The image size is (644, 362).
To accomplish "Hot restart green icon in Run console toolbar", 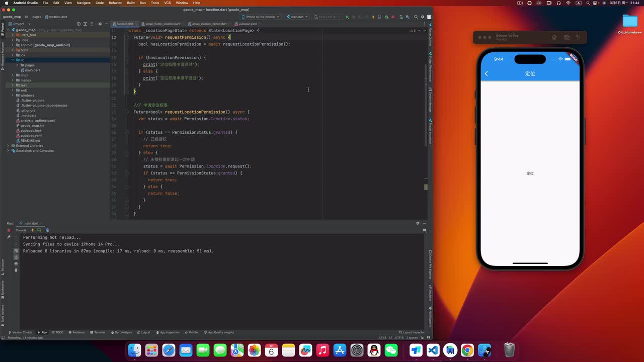I will pos(39,230).
